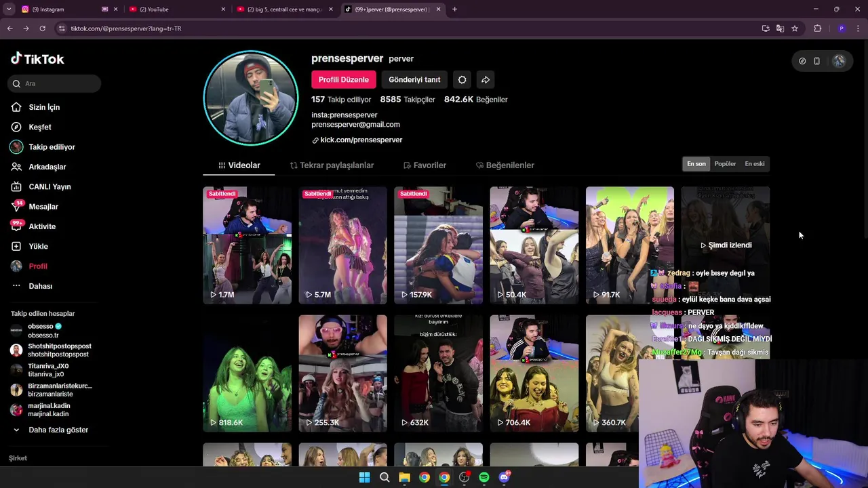This screenshot has height=488, width=868.
Task: Click the profile avatar picture
Action: click(x=251, y=98)
